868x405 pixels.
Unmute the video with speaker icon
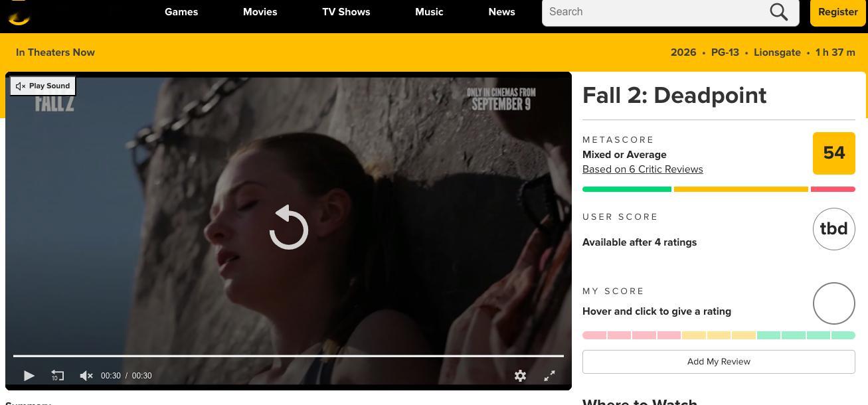[86, 376]
